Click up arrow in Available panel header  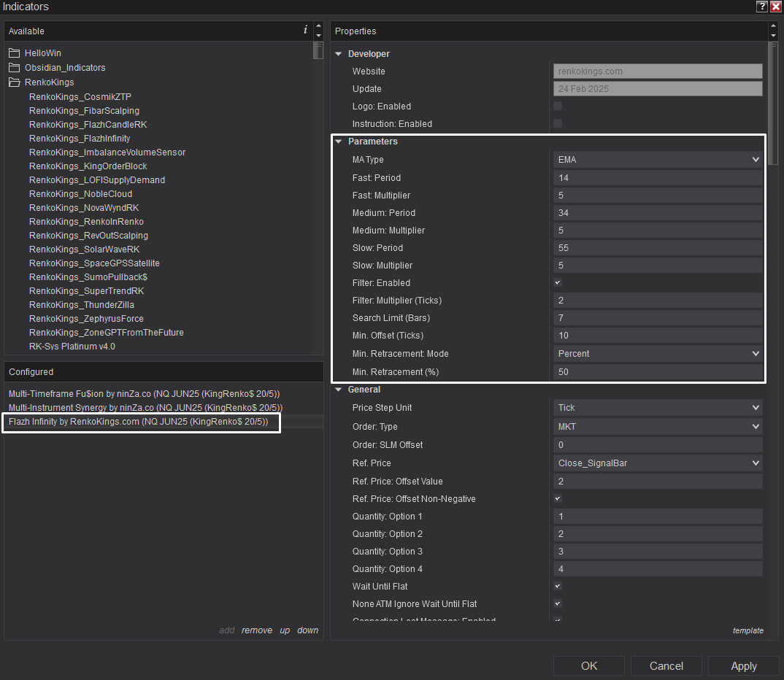[x=318, y=26]
